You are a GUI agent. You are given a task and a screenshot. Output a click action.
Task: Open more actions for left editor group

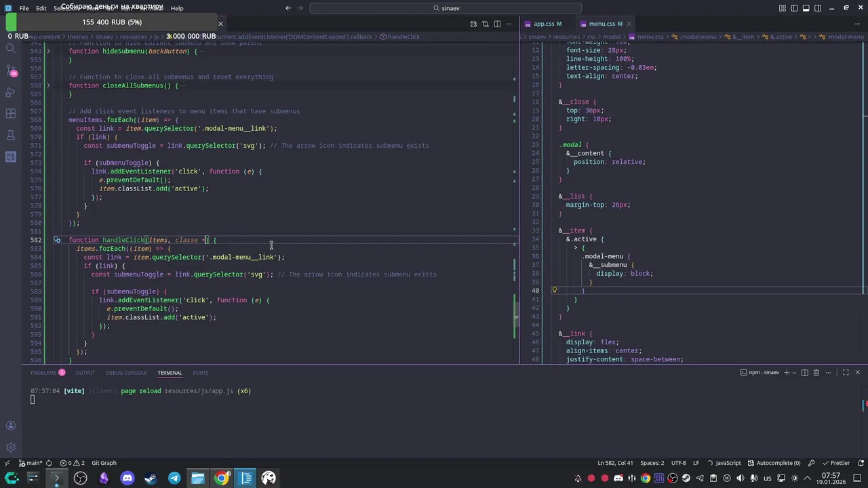point(509,24)
